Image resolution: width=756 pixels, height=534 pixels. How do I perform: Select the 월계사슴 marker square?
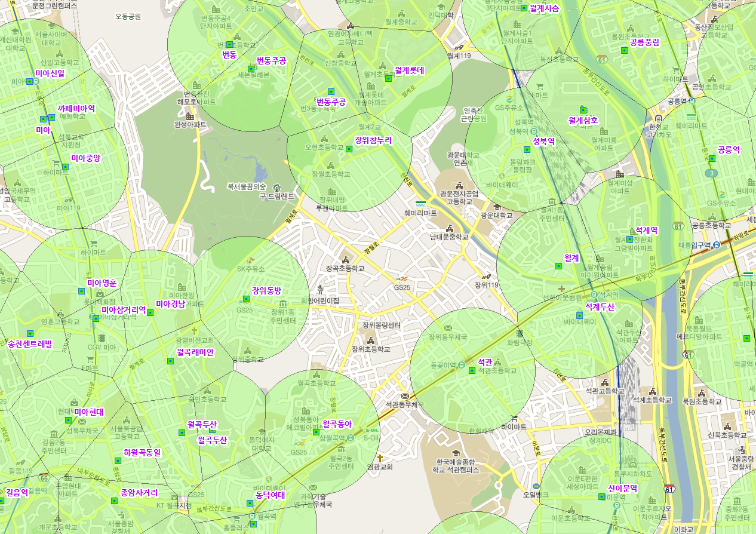point(524,8)
